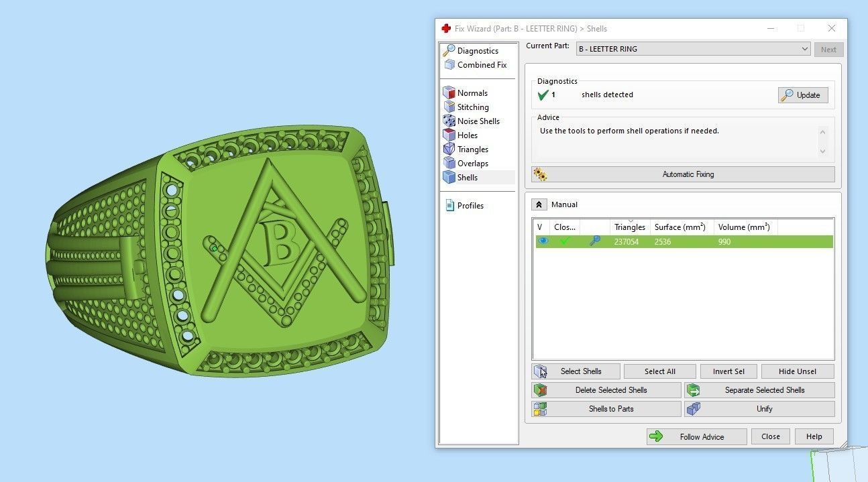The width and height of the screenshot is (868, 482).
Task: Separate Selected Shells
Action: coord(759,390)
